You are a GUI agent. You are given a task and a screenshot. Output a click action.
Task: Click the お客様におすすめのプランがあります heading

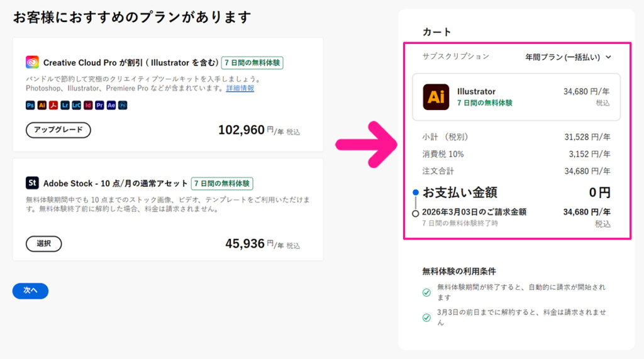132,17
